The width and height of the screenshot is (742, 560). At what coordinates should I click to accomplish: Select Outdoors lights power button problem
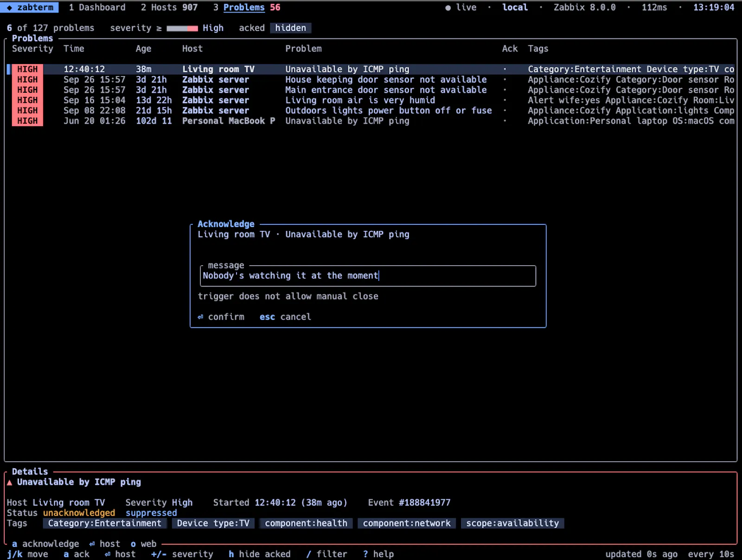pyautogui.click(x=371, y=110)
